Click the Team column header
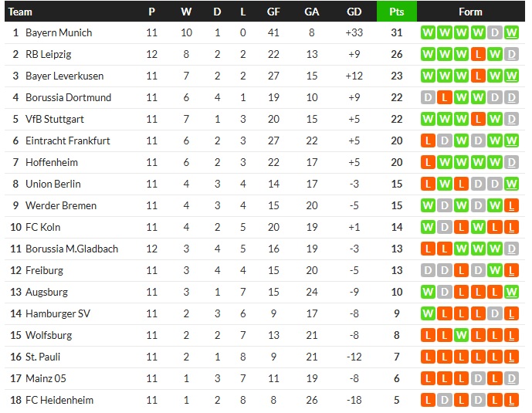Viewport: 532px width, 413px height. [21, 12]
